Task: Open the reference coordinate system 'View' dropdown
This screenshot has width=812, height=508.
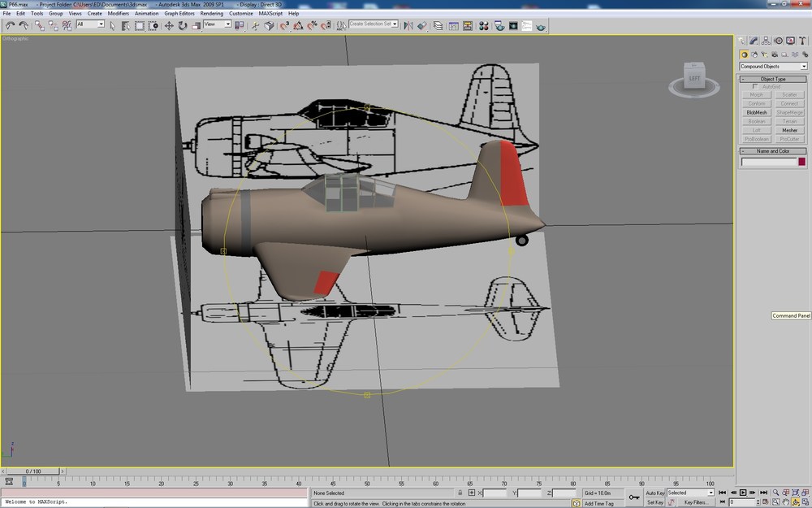Action: (218, 24)
